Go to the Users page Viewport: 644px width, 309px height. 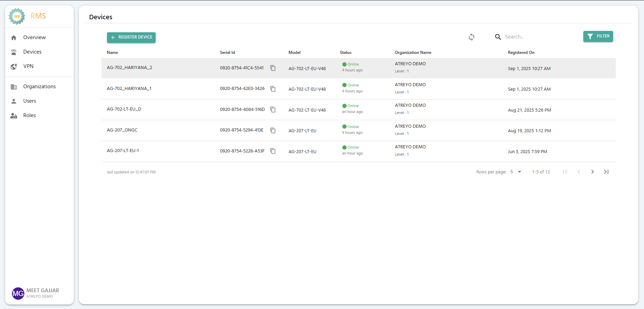point(29,101)
